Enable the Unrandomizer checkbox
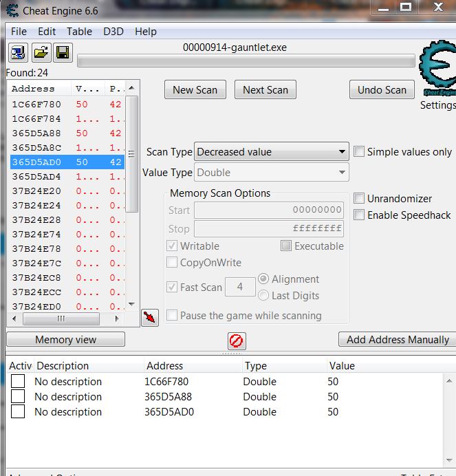Image resolution: width=456 pixels, height=476 pixels. tap(359, 198)
